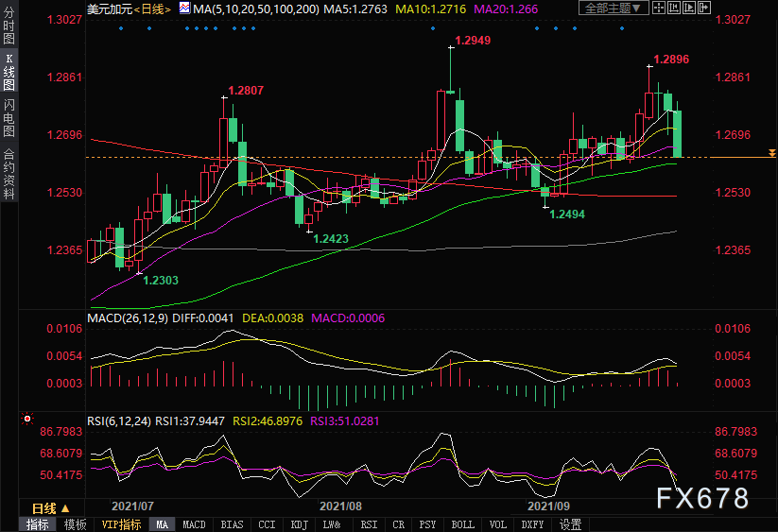Select the LW& indicator

tap(332, 524)
